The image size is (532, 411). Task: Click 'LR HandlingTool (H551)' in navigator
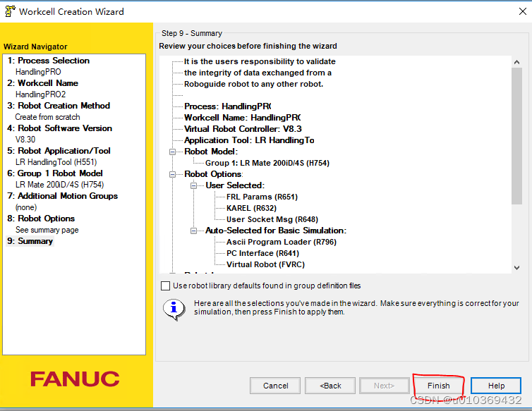coord(56,162)
